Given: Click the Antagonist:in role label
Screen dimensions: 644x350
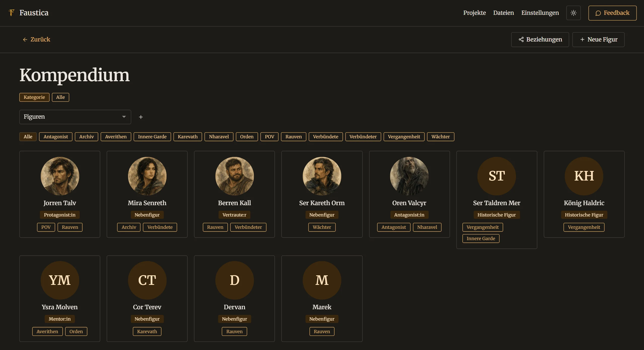Looking at the screenshot, I should point(409,215).
